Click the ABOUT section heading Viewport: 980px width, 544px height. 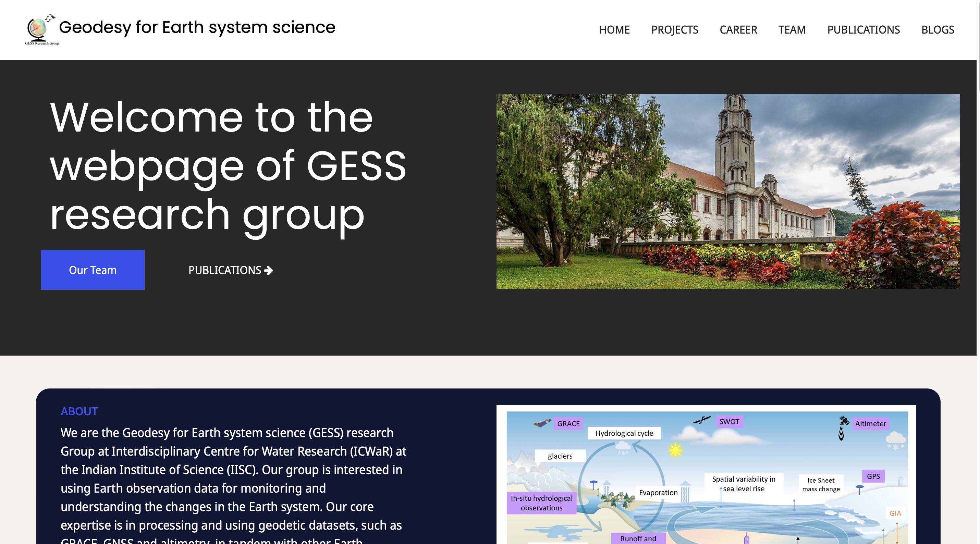pyautogui.click(x=79, y=411)
